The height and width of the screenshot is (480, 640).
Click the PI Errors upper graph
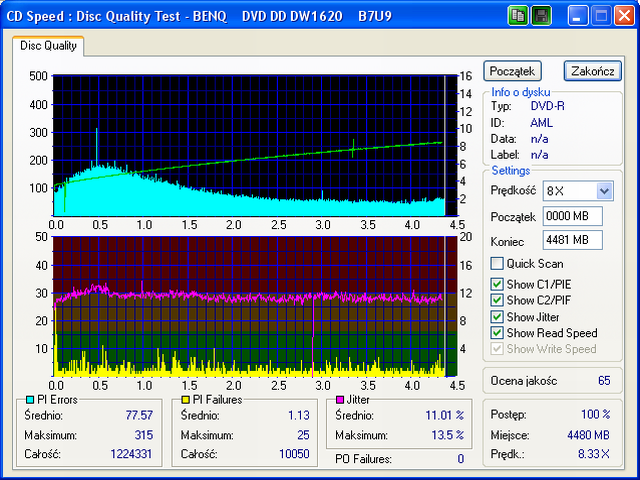pyautogui.click(x=255, y=145)
